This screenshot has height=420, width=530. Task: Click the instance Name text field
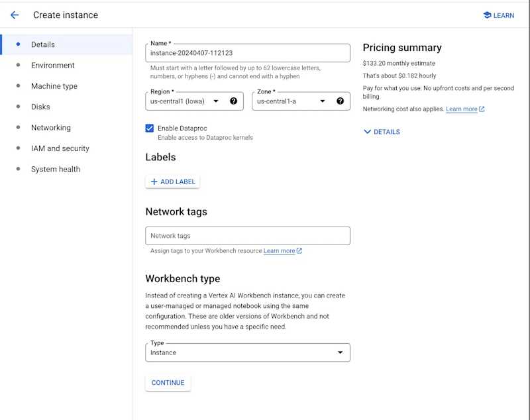point(247,53)
